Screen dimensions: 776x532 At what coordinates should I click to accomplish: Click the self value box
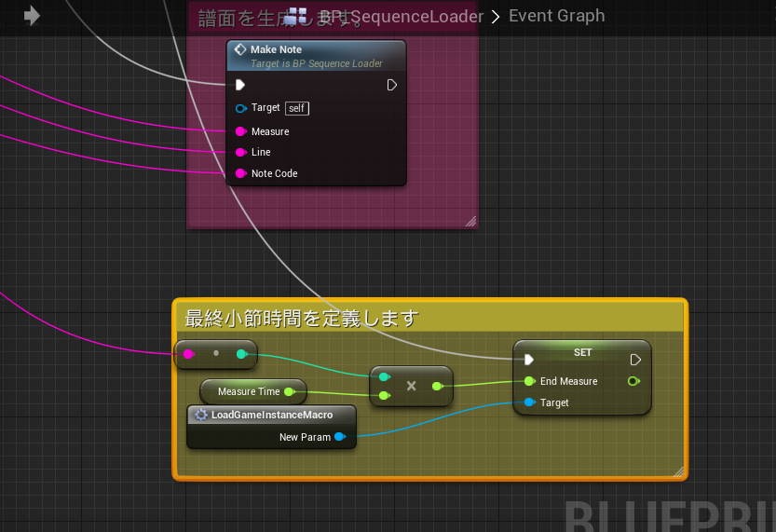pos(297,108)
